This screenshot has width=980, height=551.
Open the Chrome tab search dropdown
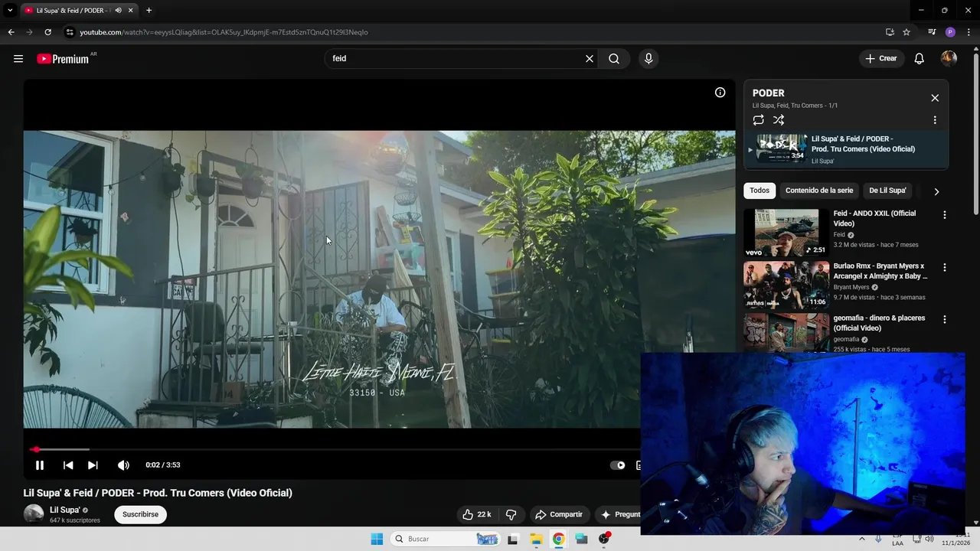10,11
